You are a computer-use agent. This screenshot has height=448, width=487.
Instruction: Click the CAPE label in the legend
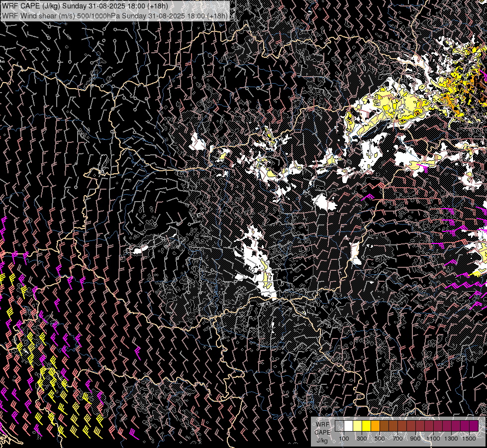(322, 432)
